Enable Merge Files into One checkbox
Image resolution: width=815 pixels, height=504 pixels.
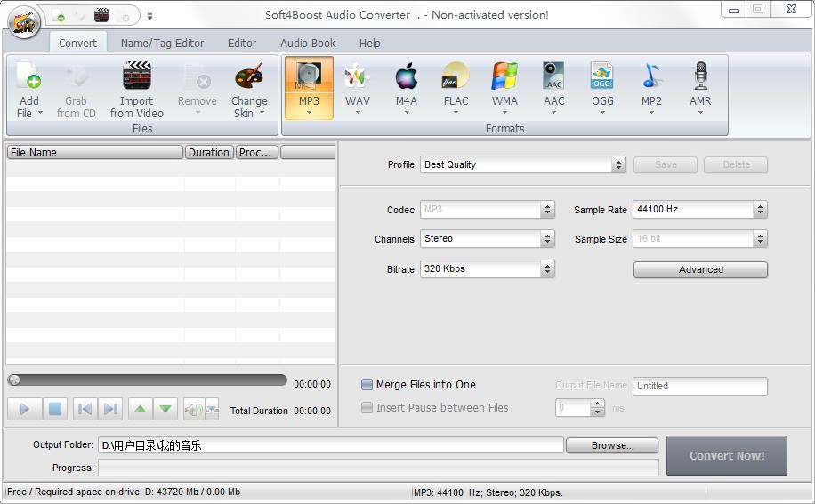coord(367,385)
